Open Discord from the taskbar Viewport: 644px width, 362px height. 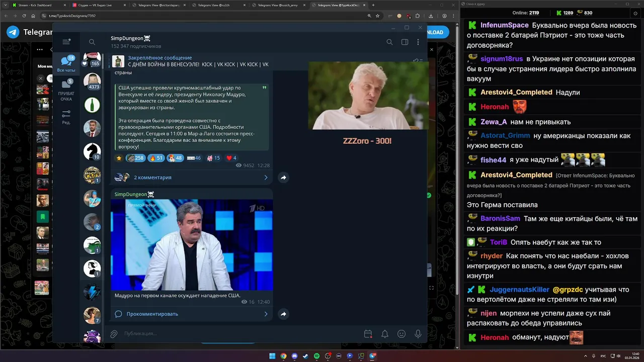tap(294, 356)
